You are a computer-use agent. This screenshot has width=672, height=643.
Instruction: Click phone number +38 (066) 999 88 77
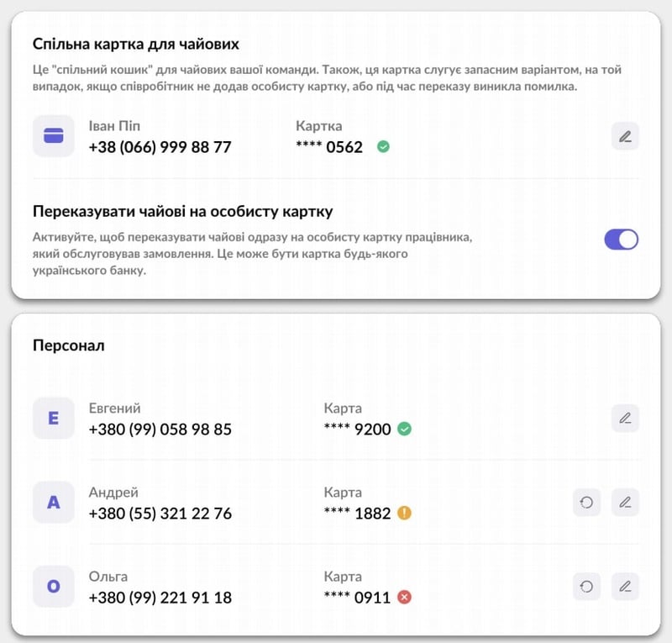160,147
